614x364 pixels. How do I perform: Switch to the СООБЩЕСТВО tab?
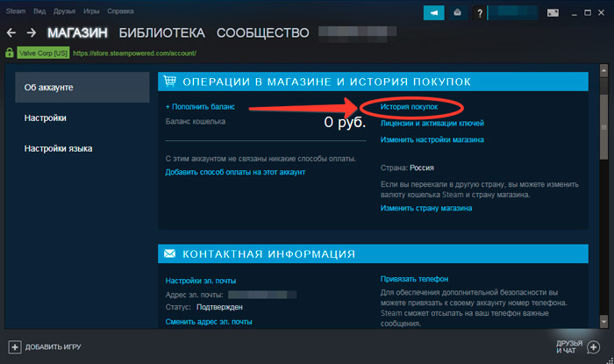click(263, 32)
